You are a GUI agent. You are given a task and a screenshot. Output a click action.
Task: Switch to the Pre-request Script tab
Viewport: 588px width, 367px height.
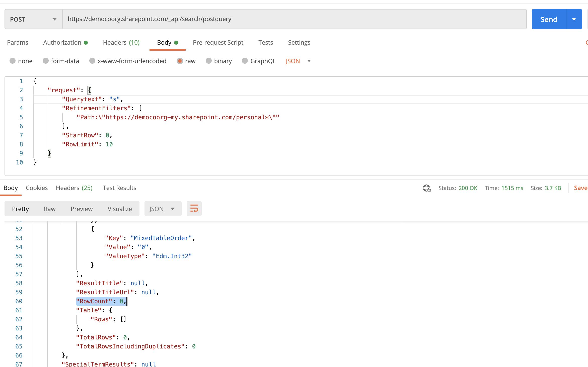218,42
